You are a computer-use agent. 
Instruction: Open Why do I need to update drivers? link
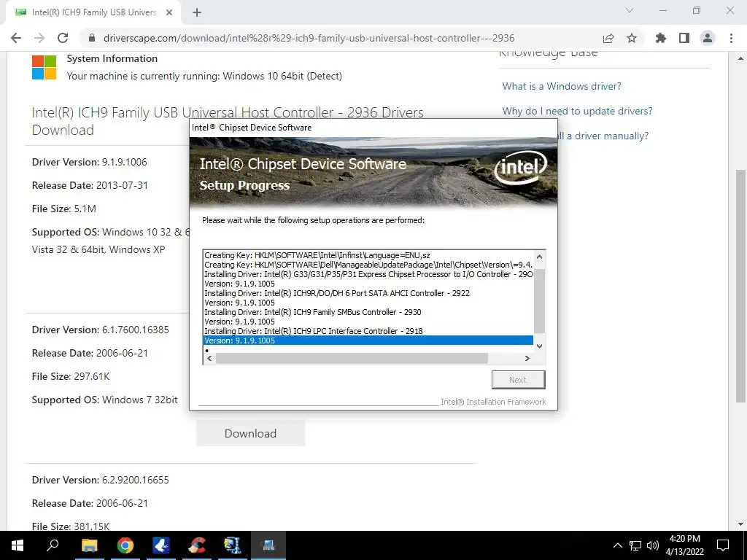pos(578,111)
